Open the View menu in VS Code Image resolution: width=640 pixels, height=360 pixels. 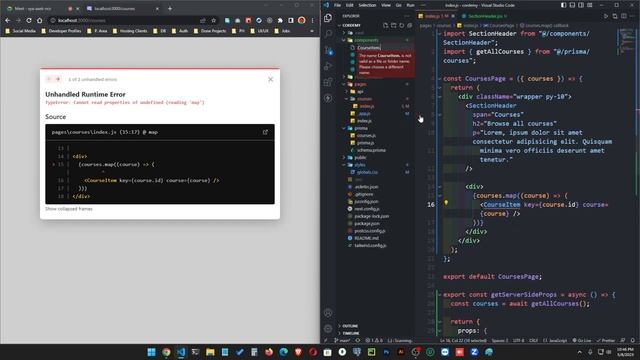pos(386,5)
